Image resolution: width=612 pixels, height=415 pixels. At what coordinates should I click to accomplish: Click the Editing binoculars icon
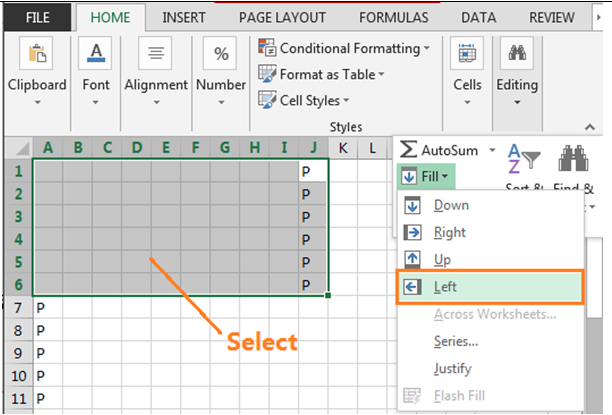(x=517, y=55)
